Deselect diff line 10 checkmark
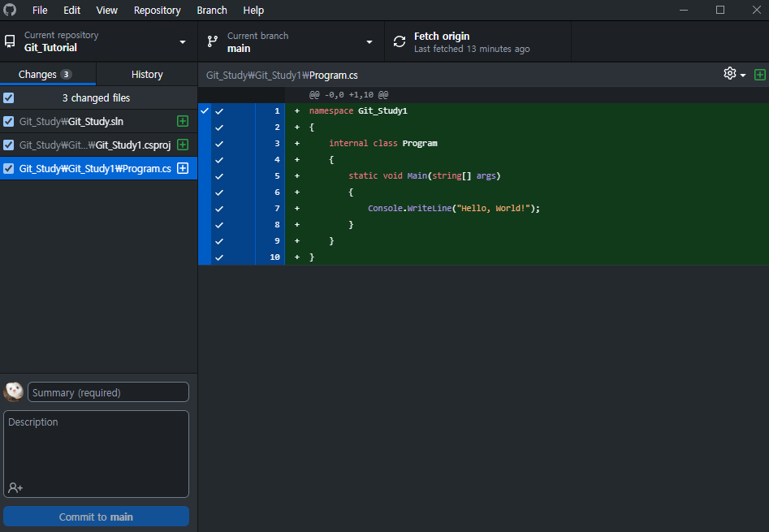 (219, 257)
